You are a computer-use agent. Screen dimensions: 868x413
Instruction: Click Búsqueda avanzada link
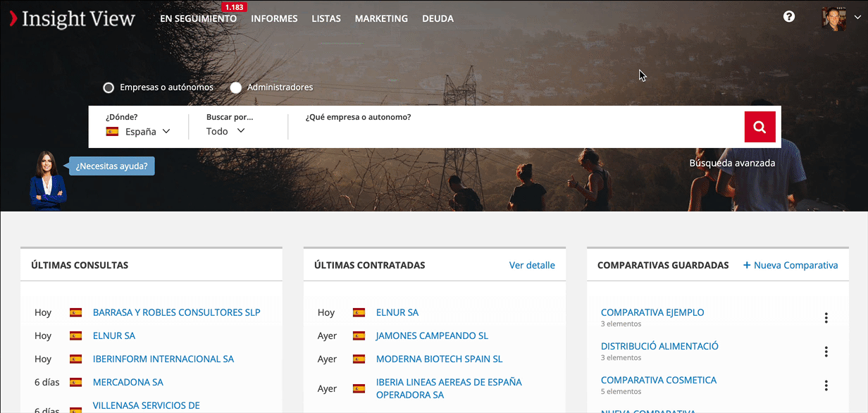pyautogui.click(x=732, y=163)
